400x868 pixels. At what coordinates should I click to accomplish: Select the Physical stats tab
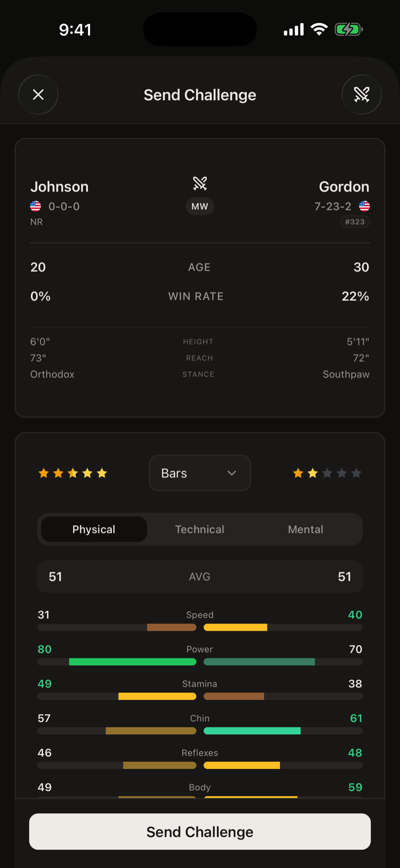tap(94, 529)
